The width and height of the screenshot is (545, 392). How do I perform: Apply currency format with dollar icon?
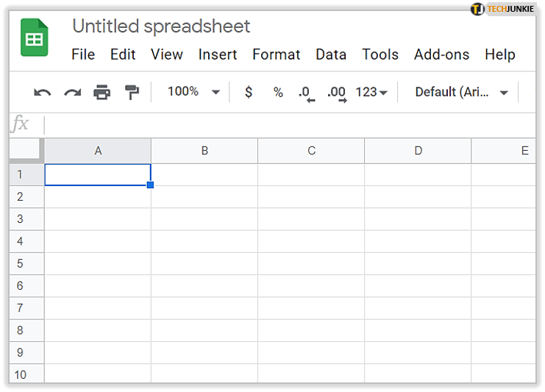249,93
